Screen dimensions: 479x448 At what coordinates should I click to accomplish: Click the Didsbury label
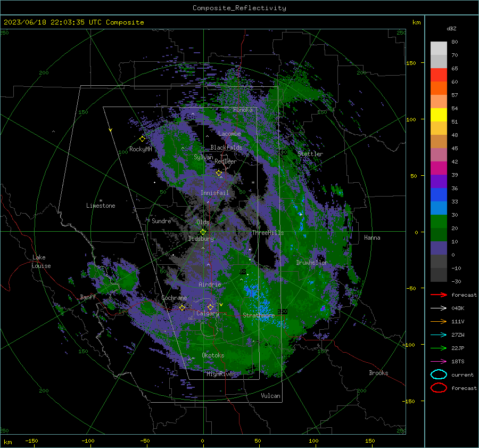click(201, 239)
